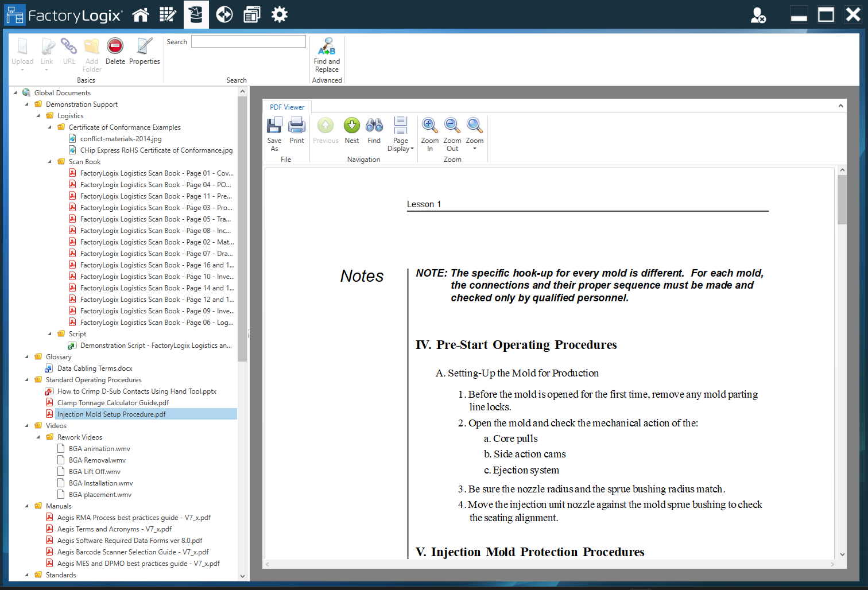868x590 pixels.
Task: Open the Page Display dropdown
Action: click(400, 134)
